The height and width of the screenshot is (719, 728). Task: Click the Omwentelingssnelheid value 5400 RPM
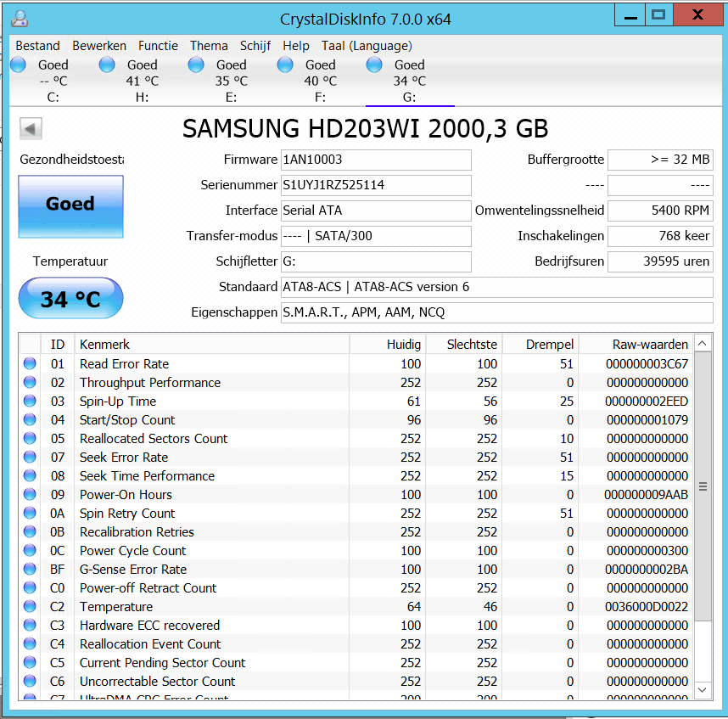[x=660, y=211]
